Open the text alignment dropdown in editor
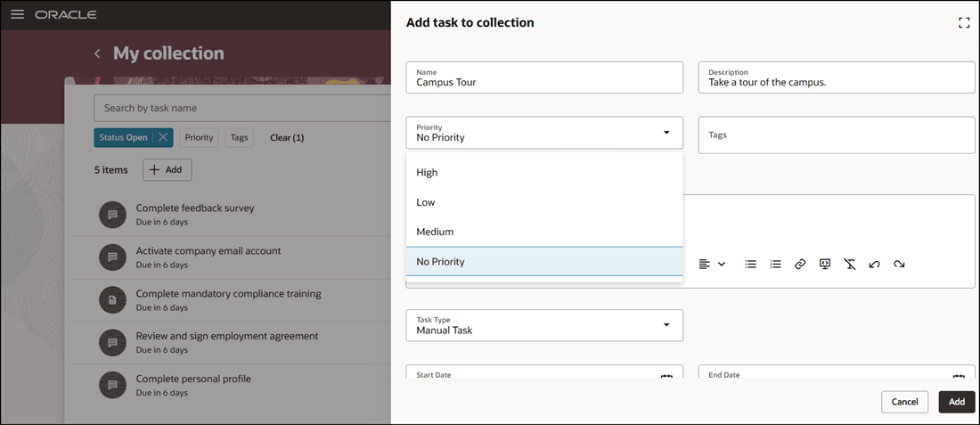The image size is (980, 425). (x=713, y=264)
